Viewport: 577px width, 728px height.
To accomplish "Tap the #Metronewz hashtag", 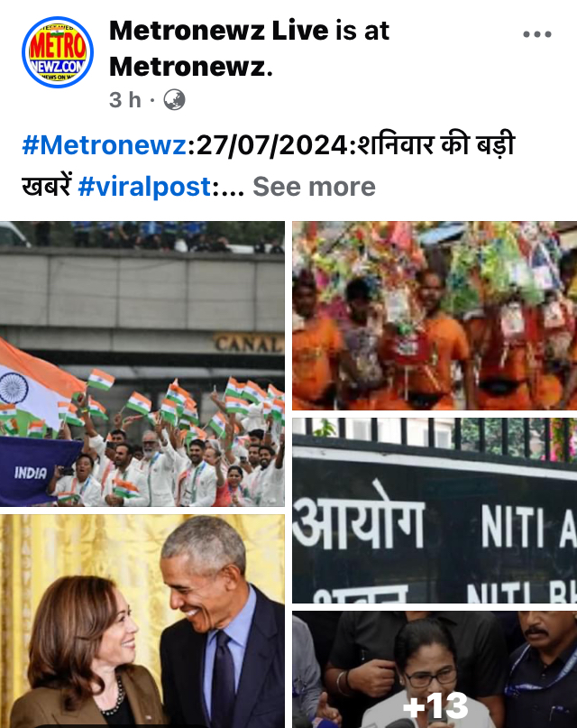I will 105,145.
